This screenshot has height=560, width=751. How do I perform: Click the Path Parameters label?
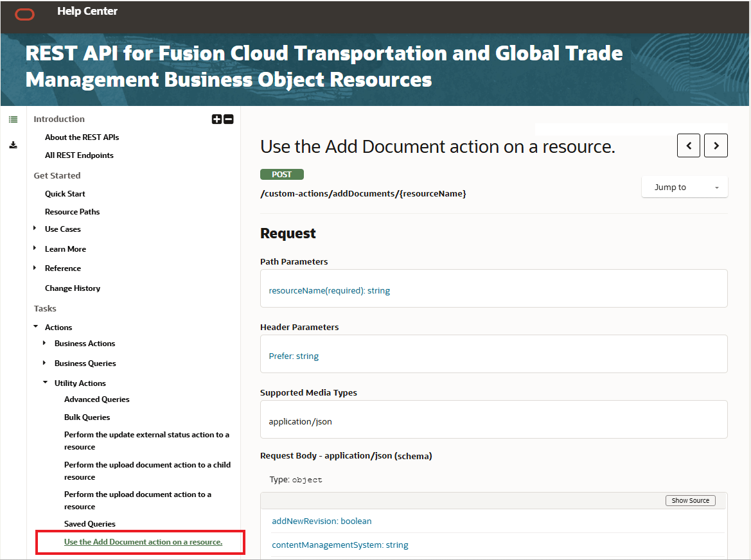click(294, 262)
